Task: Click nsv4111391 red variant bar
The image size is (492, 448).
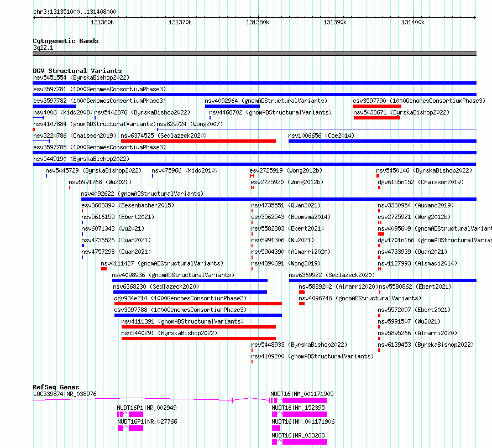Action: point(198,327)
